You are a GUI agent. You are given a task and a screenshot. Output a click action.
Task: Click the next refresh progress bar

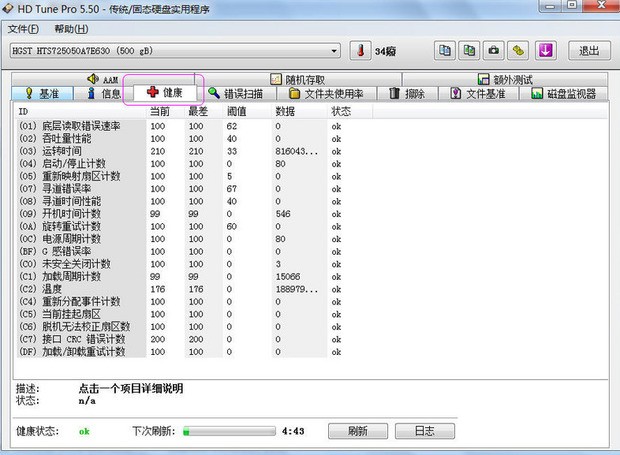click(229, 431)
